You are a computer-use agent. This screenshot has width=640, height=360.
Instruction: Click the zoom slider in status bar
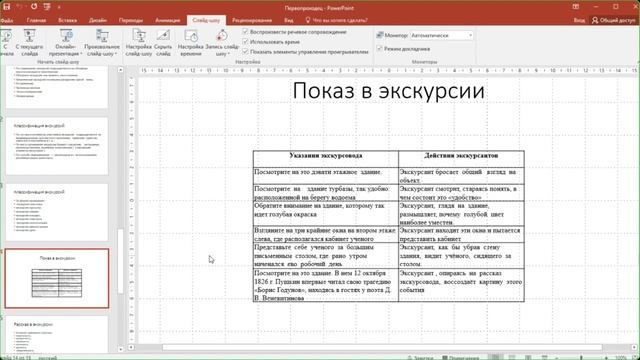[582, 358]
